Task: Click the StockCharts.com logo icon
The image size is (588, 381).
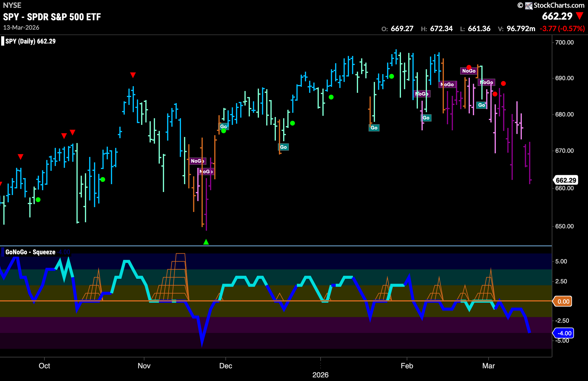Action: coord(529,6)
